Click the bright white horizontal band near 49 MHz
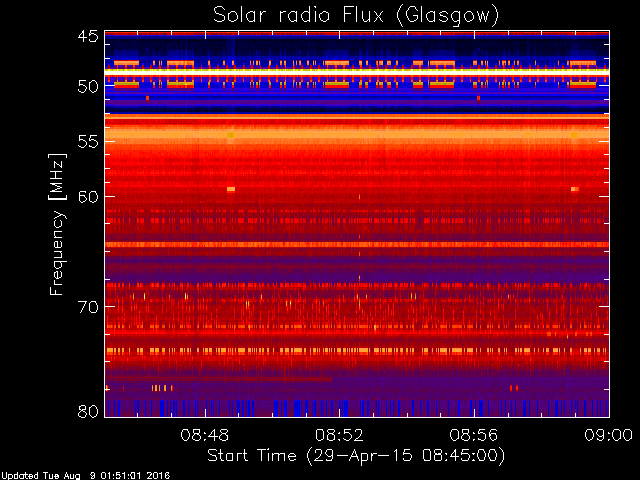Screen dimensions: 640x480 [x=355, y=73]
